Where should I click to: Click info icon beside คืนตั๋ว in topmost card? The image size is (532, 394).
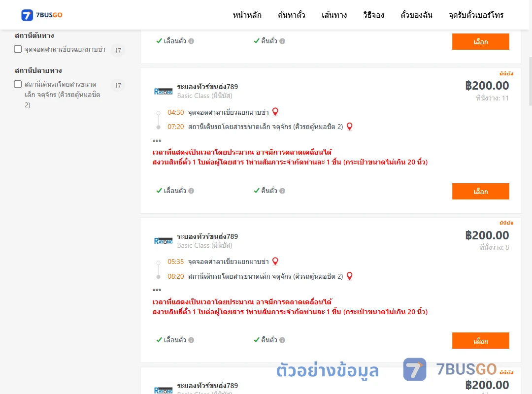(x=282, y=41)
